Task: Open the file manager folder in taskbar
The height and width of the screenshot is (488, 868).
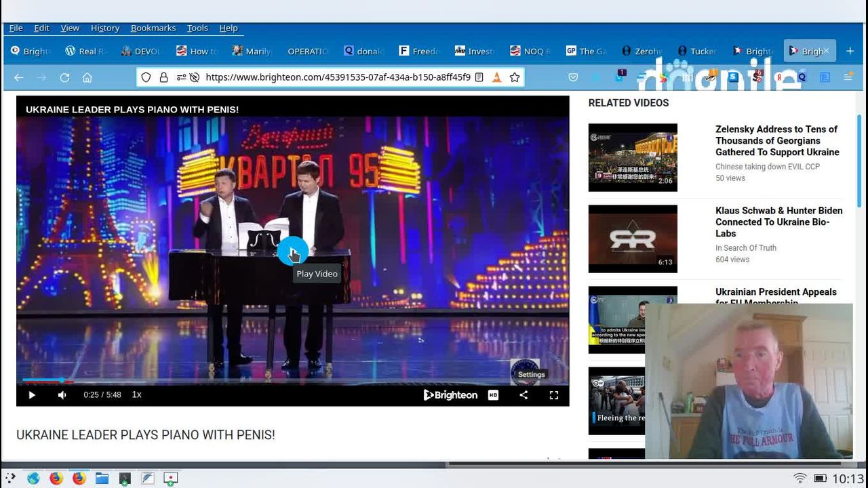Action: click(x=102, y=479)
